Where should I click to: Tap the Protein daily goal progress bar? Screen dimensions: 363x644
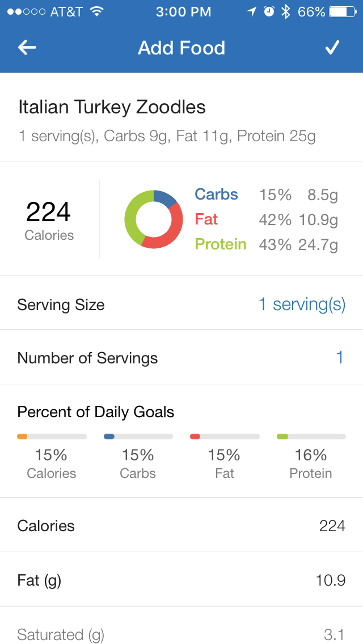tap(311, 437)
